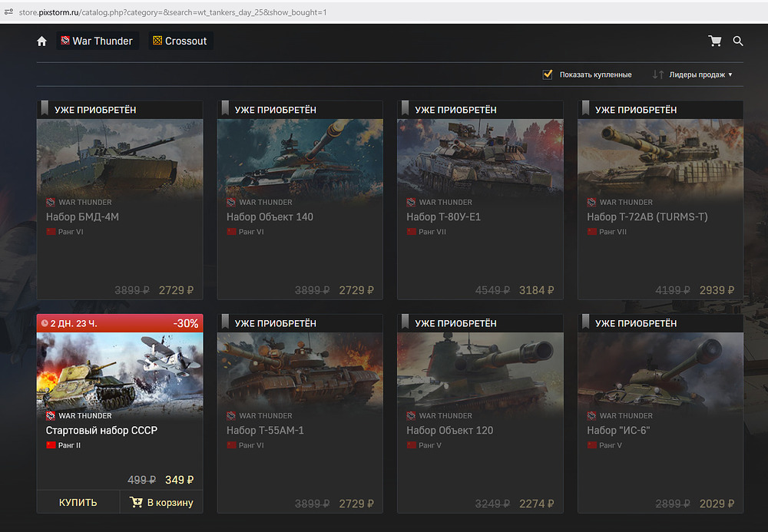Click the sort arrows icon beside Лидеры продаж

coord(658,74)
